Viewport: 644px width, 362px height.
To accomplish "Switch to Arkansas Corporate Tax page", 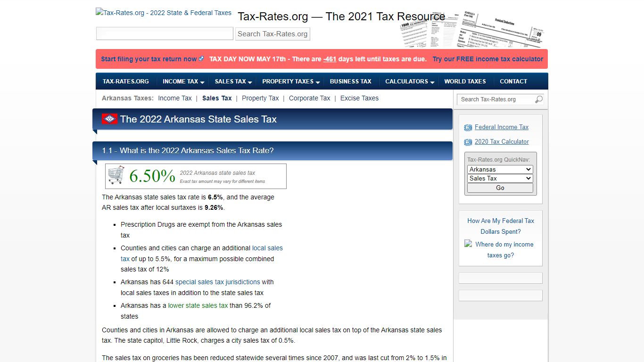I will (309, 98).
